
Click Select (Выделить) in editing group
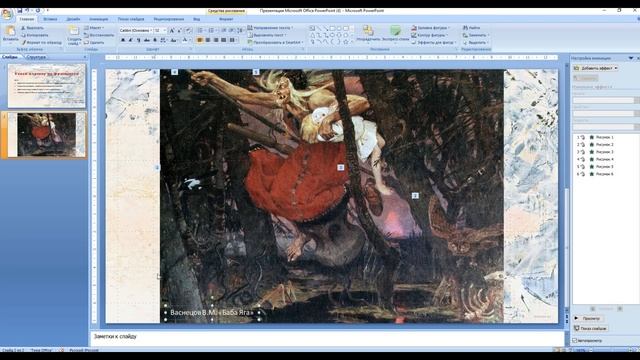(x=475, y=42)
